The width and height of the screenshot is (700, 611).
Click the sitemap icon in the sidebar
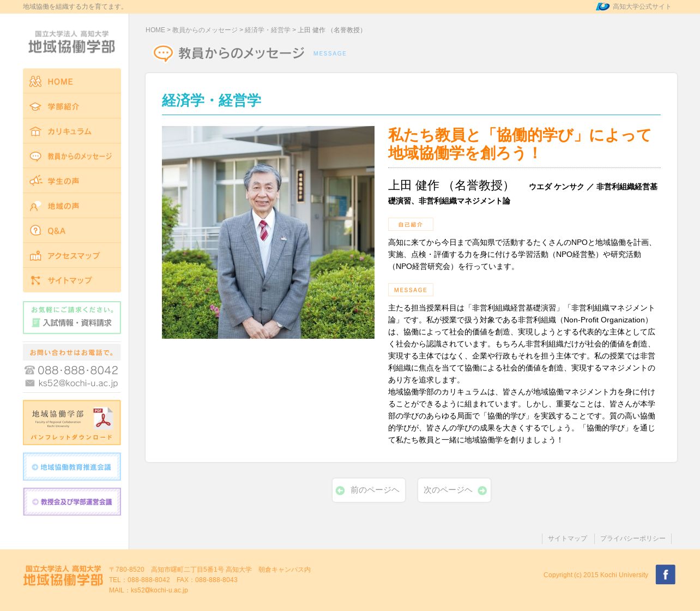pos(35,280)
